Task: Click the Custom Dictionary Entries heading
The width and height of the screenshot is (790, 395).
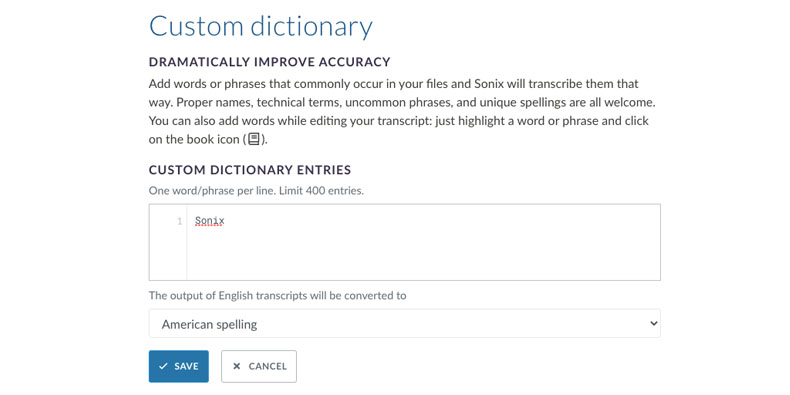Action: (250, 170)
